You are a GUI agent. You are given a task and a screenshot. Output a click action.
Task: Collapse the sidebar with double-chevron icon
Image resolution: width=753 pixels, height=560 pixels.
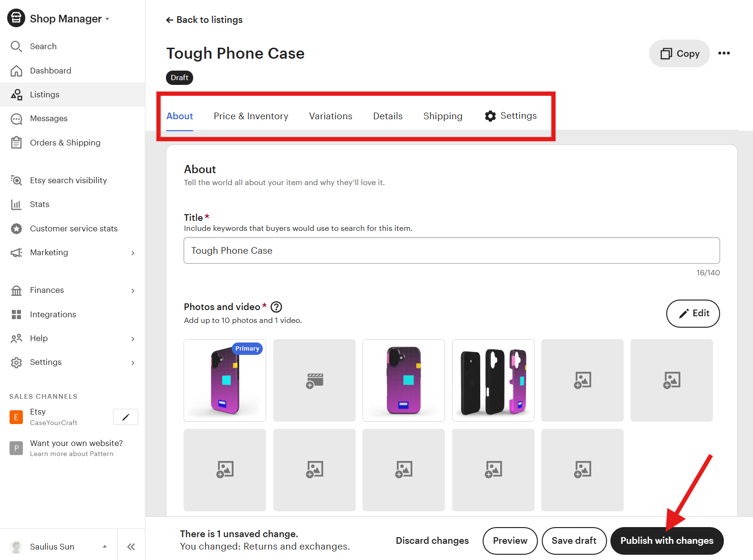point(131,547)
